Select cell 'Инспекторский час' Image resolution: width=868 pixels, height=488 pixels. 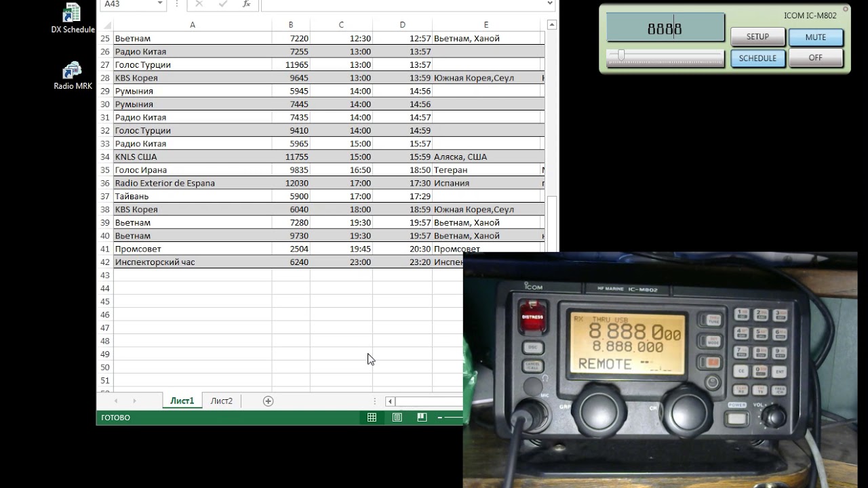(x=193, y=262)
